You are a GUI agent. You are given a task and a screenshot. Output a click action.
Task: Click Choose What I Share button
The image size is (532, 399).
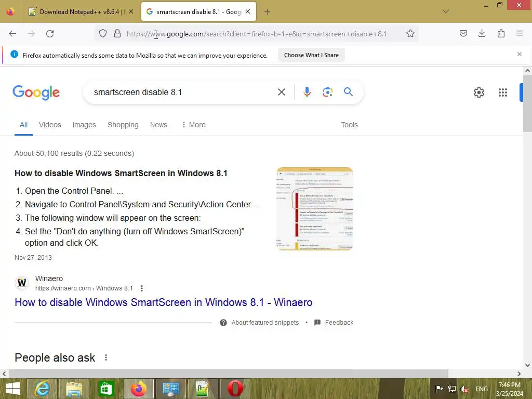311,55
